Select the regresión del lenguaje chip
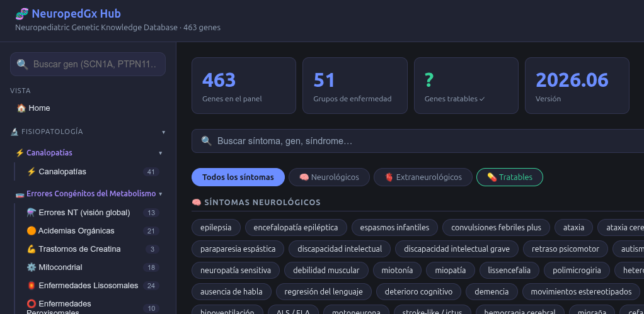This screenshot has height=314, width=644. 324,292
